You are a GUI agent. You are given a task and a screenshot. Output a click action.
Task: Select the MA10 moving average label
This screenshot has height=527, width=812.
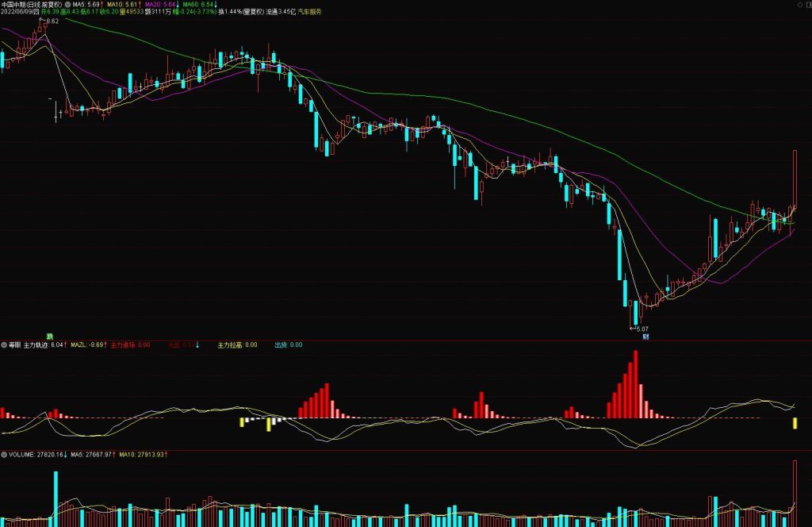(x=123, y=4)
